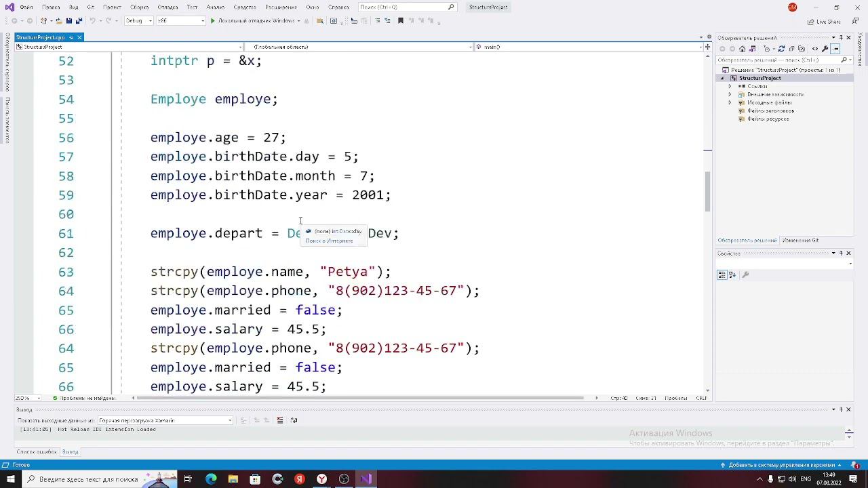Screen dimensions: 868x488
Task: Clear all output with toolbar icon
Action: (280, 420)
